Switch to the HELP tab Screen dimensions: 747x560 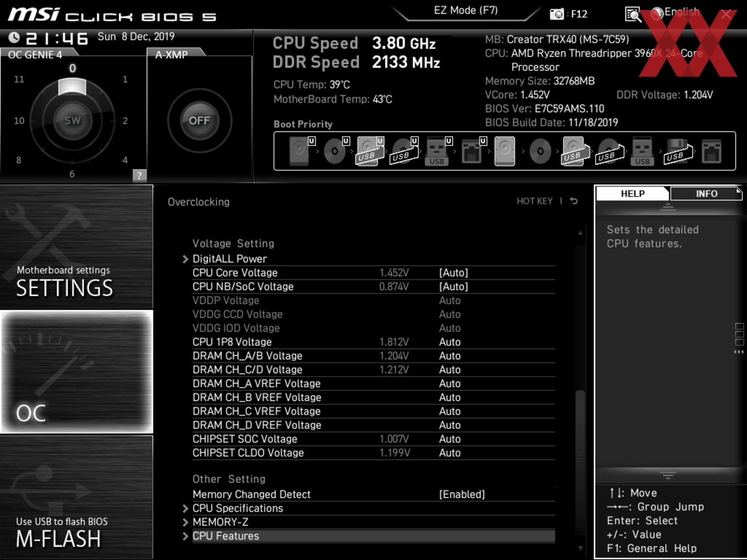pyautogui.click(x=633, y=193)
